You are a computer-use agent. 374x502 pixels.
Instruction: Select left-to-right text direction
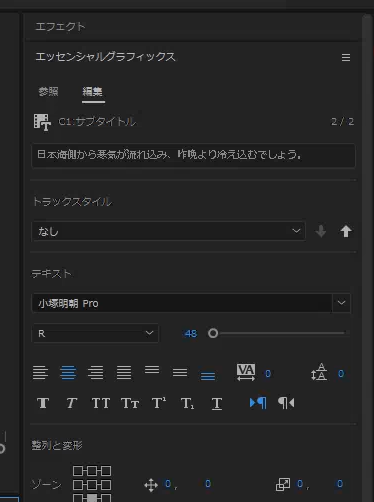tap(258, 403)
